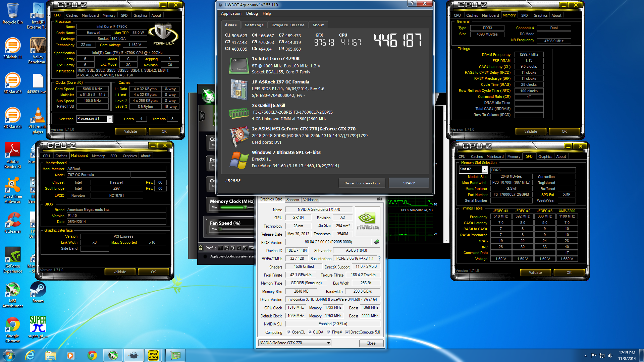644x362 pixels.
Task: Click Validate in the Mainboard CPU-Z window
Action: click(x=120, y=272)
